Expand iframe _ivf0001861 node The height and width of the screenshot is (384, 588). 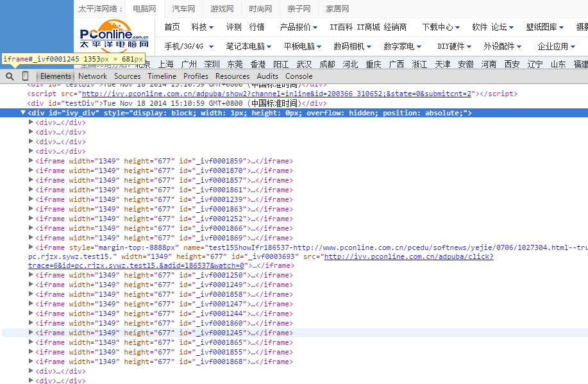point(31,189)
